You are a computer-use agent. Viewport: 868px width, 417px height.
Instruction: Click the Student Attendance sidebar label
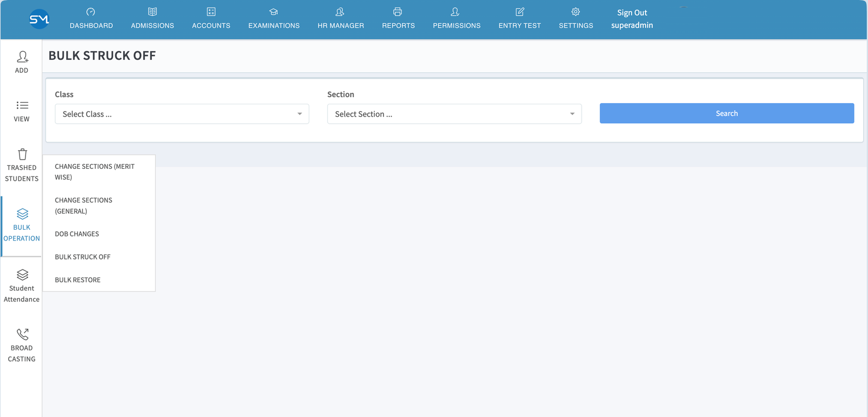(22, 294)
